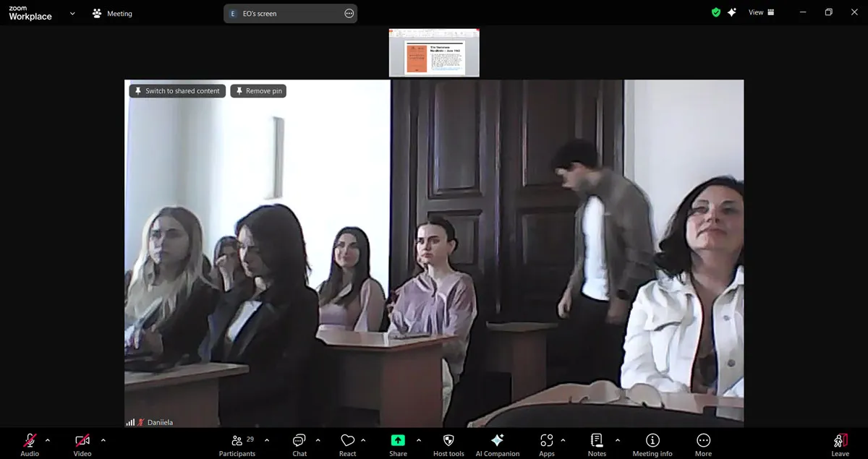Show Meeting info details
Viewport: 868px width, 459px height.
tap(652, 441)
